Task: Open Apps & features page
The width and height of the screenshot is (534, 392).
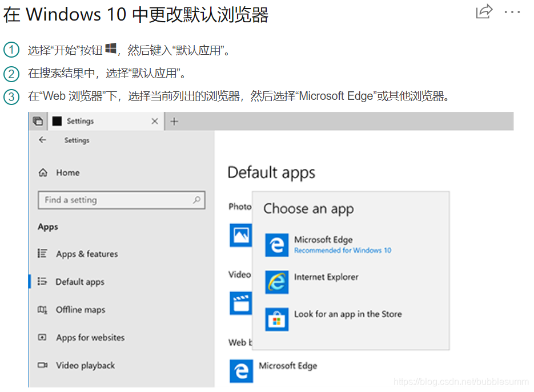Action: (87, 254)
